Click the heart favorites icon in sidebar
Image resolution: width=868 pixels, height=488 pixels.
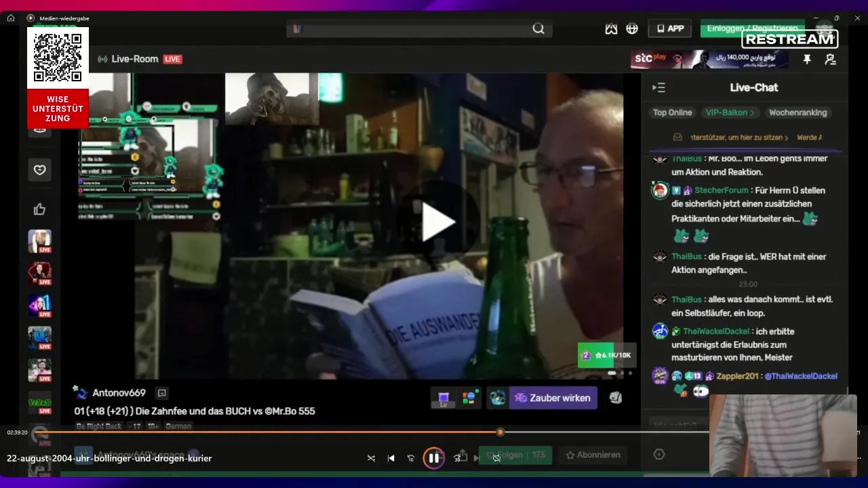39,169
